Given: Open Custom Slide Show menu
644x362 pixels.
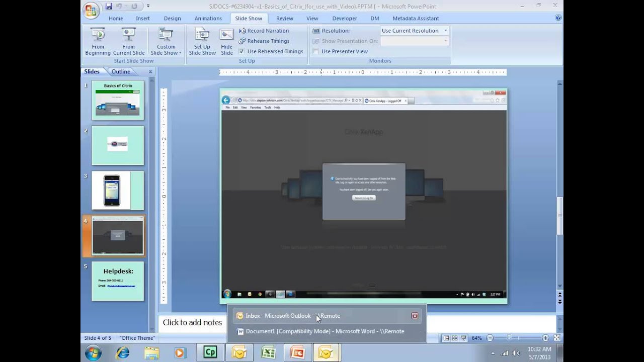Looking at the screenshot, I should point(166,42).
